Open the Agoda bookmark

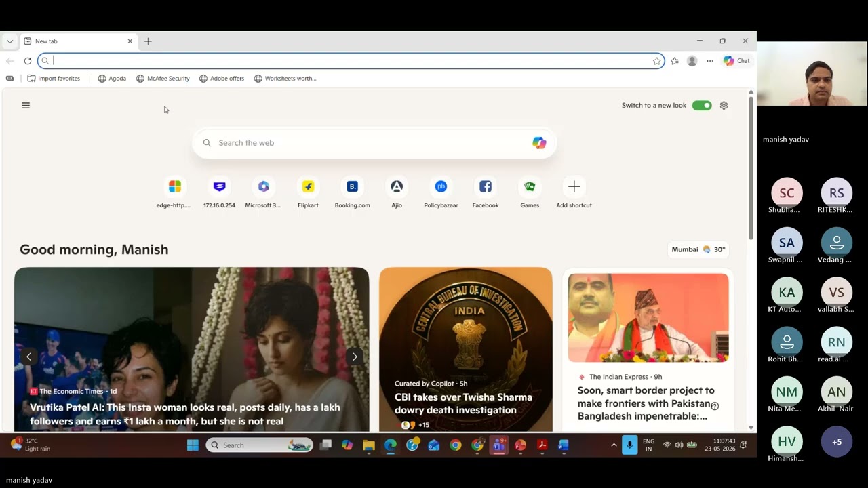click(x=112, y=79)
